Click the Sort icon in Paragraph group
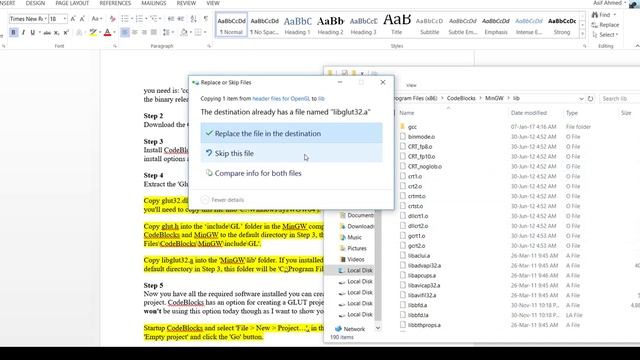 click(193, 19)
